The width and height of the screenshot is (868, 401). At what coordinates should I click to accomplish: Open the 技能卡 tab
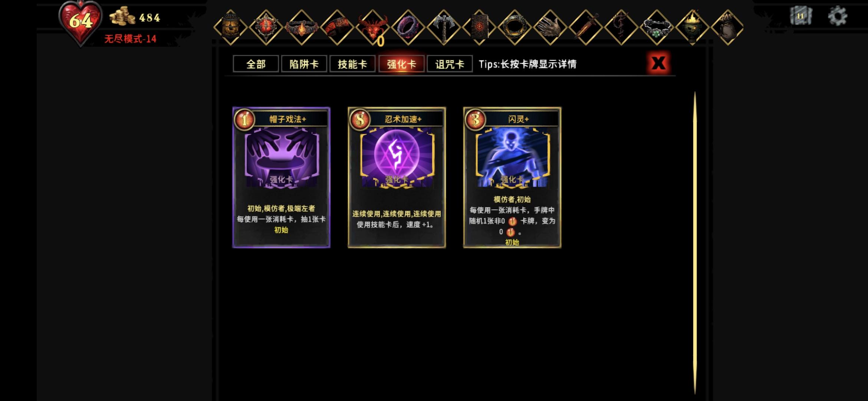352,64
